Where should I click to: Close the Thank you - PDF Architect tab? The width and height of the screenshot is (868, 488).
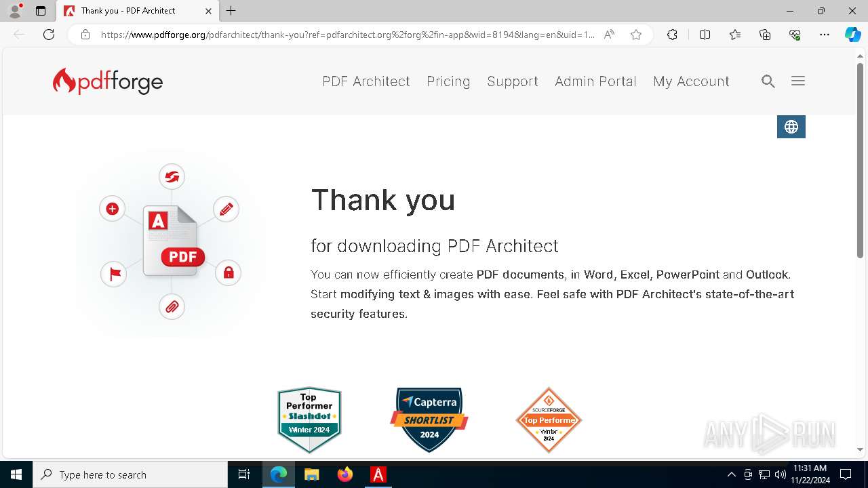[x=208, y=11]
